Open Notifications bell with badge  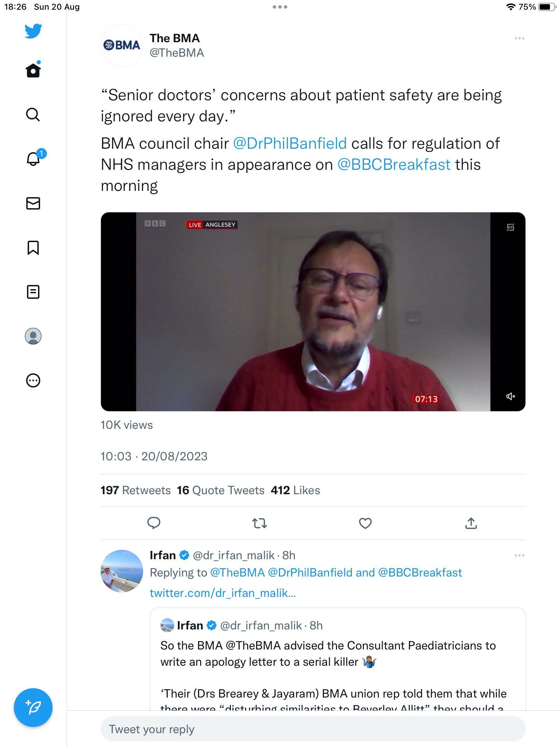pyautogui.click(x=35, y=158)
